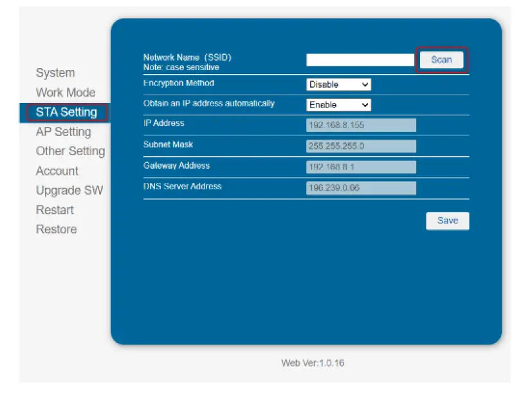
Task: Open the Restore option
Action: [x=56, y=229]
